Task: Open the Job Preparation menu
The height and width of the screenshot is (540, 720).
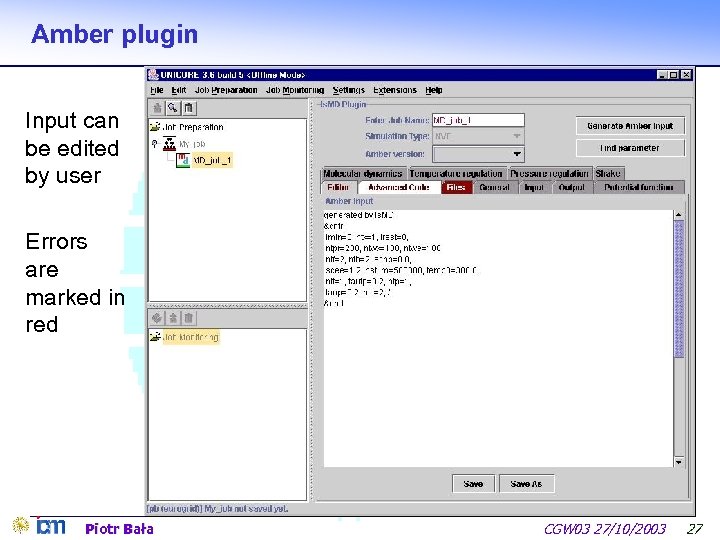Action: (x=226, y=90)
